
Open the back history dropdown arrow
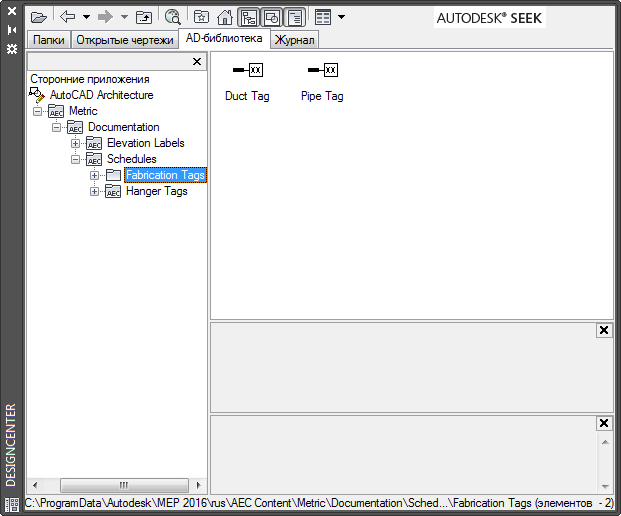[x=86, y=17]
